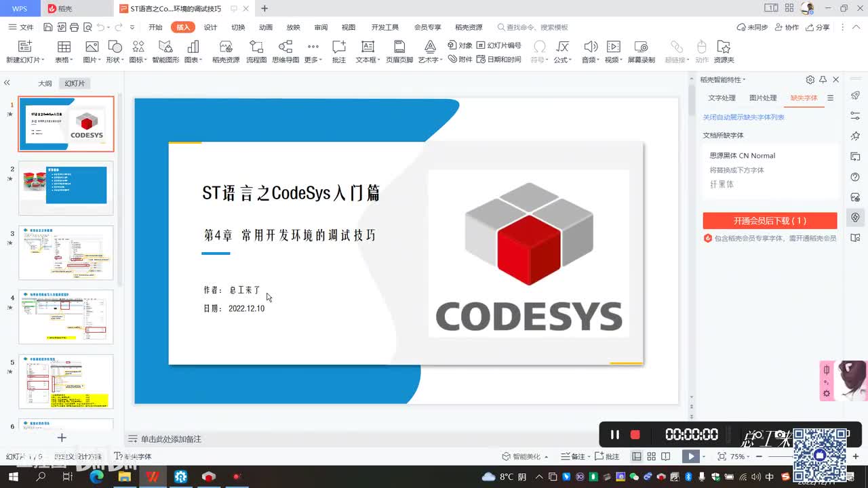
Task: Insert a new slide with 新建幻灯片 icon
Action: point(24,47)
